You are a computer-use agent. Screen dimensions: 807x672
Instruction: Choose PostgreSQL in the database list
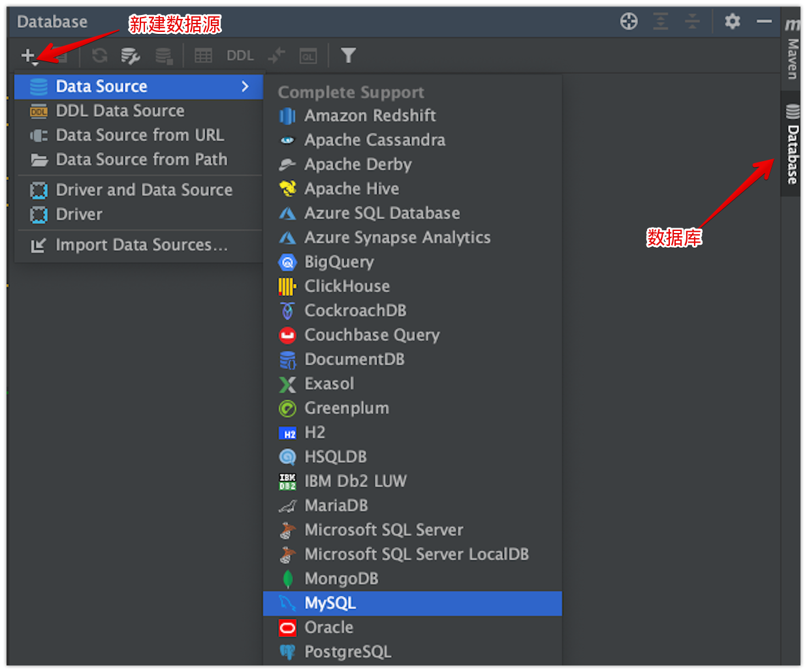click(347, 652)
